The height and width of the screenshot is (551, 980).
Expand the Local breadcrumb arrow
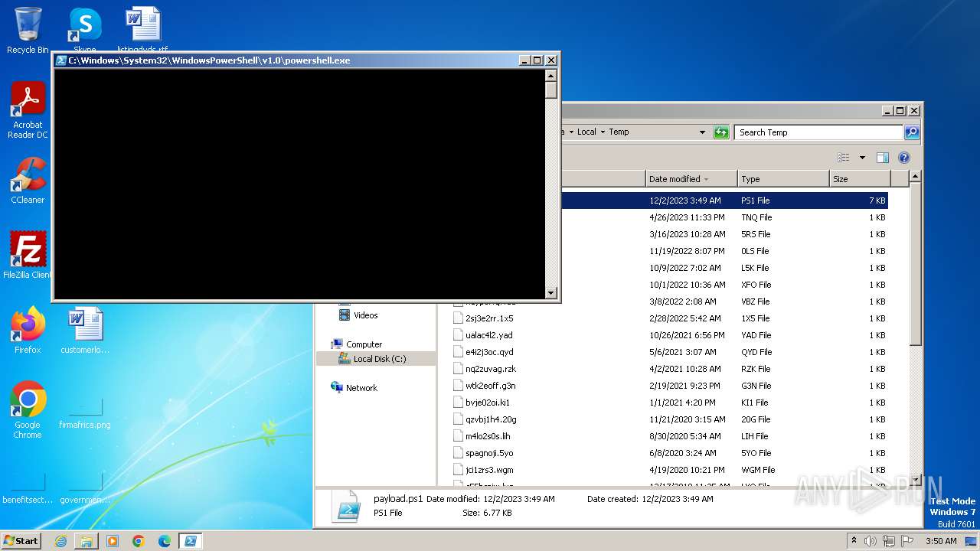tap(603, 132)
